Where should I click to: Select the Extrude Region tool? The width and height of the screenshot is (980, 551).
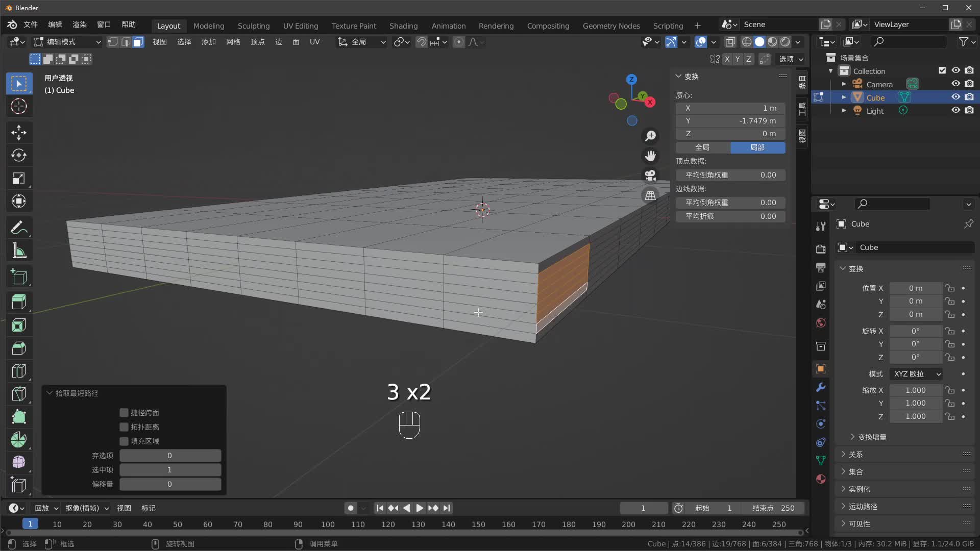click(19, 302)
